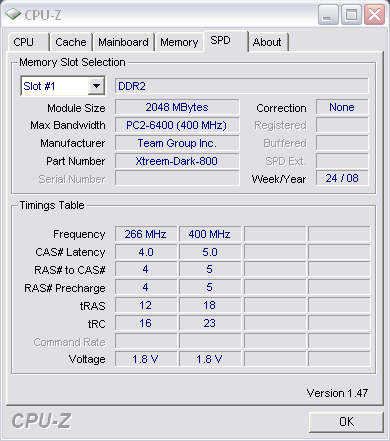The image size is (390, 441).
Task: Close the CPU-Z window
Action: 374,15
